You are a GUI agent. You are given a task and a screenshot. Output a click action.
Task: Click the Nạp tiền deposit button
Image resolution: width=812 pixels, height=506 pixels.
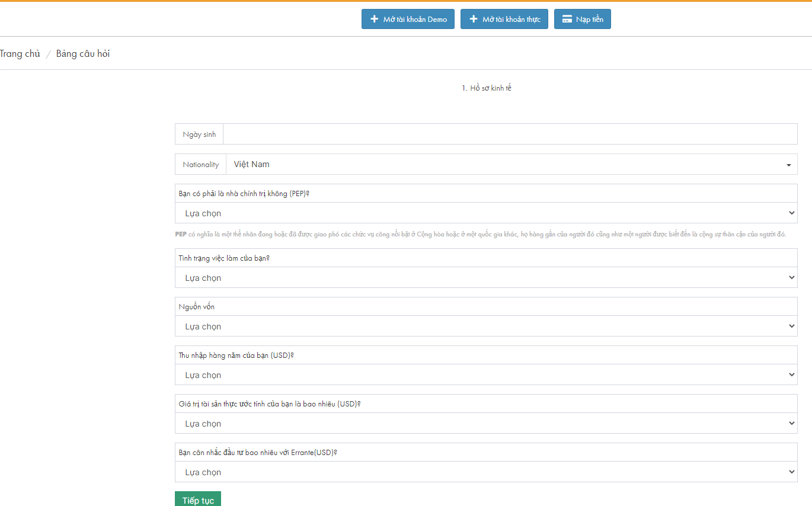(x=583, y=19)
